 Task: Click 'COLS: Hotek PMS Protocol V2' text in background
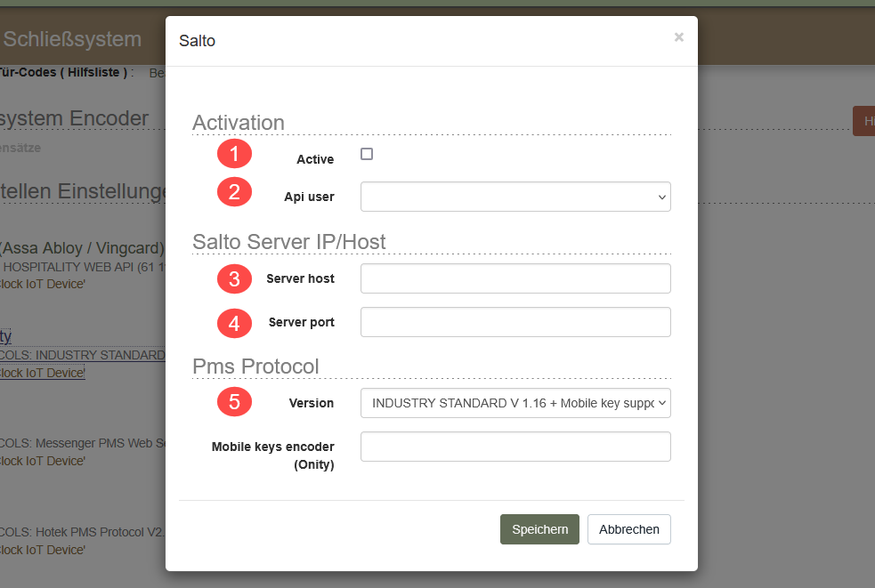pyautogui.click(x=83, y=532)
